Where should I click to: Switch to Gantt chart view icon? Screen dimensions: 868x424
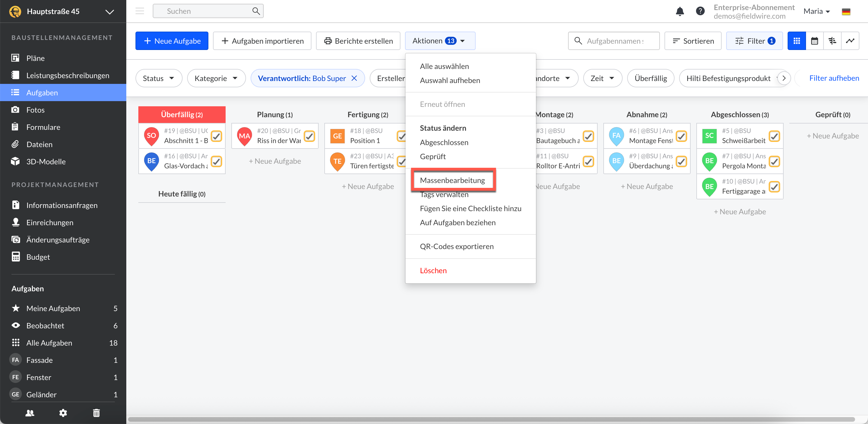coord(832,41)
